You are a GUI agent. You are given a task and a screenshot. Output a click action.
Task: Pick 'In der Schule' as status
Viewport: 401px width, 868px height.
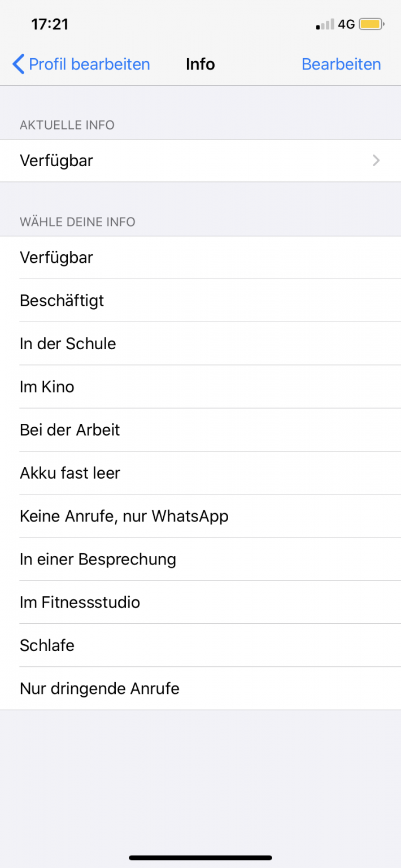[x=68, y=344]
